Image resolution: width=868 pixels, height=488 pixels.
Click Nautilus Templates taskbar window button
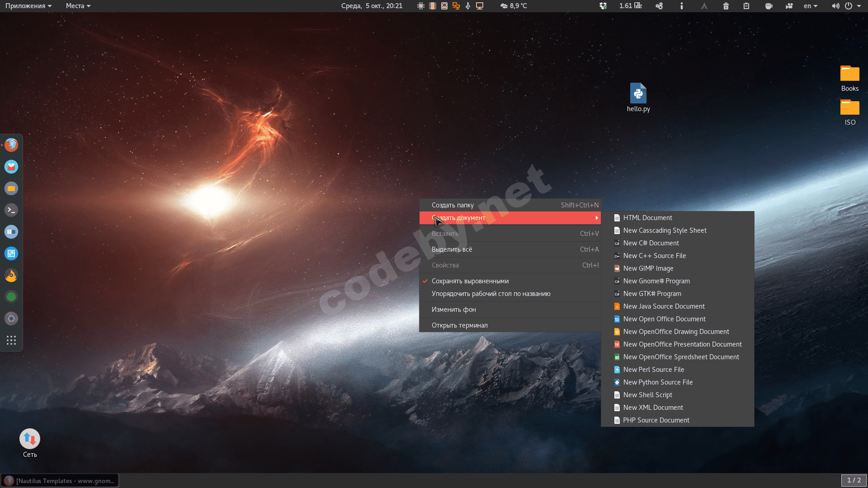(60, 480)
